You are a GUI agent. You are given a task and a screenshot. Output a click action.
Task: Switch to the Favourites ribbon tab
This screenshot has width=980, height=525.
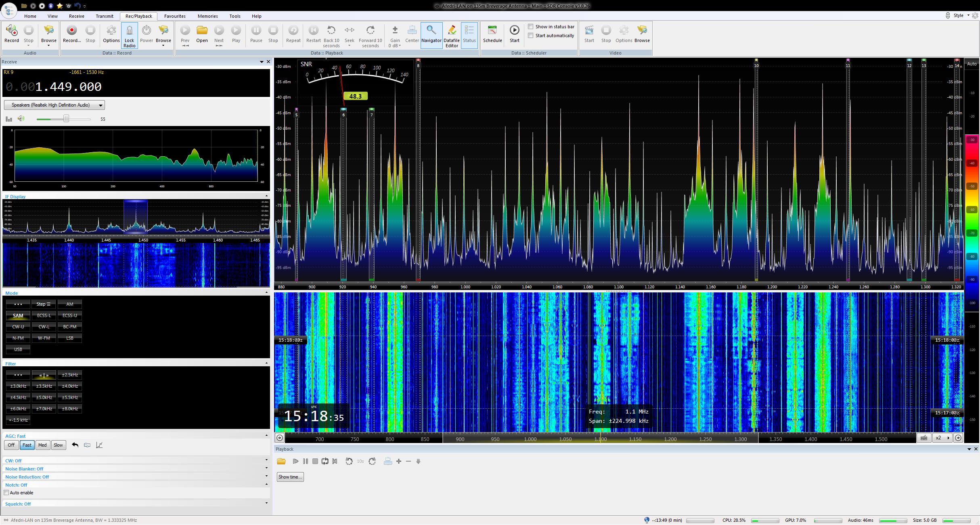175,16
